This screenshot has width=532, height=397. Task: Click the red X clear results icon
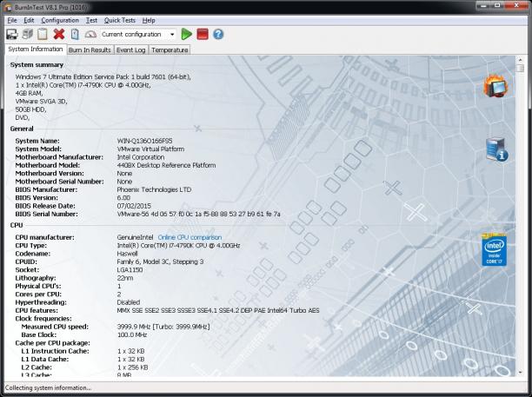(59, 34)
